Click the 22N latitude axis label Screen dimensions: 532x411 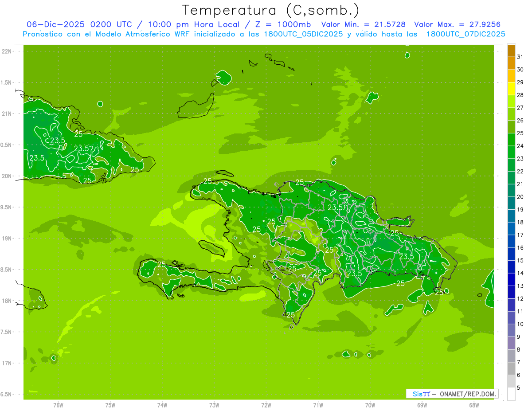point(7,51)
